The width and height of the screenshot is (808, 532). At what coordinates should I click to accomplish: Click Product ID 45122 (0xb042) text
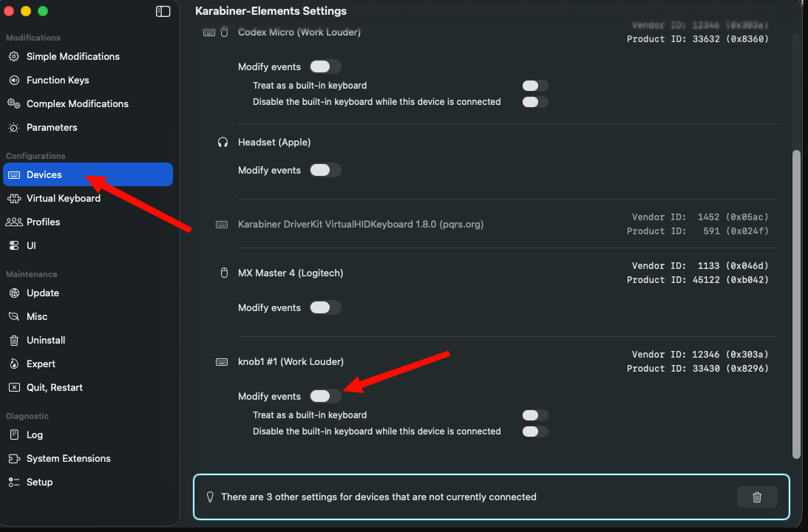[698, 280]
